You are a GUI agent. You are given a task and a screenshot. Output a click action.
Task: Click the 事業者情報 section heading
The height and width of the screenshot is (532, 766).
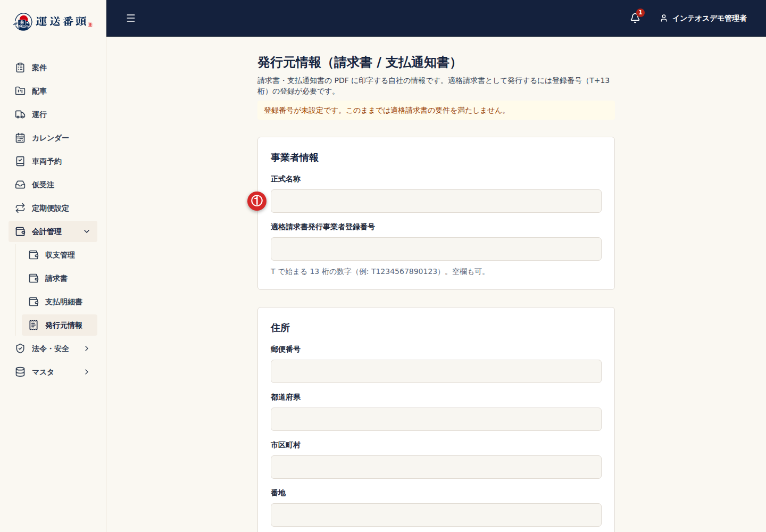[x=294, y=157]
